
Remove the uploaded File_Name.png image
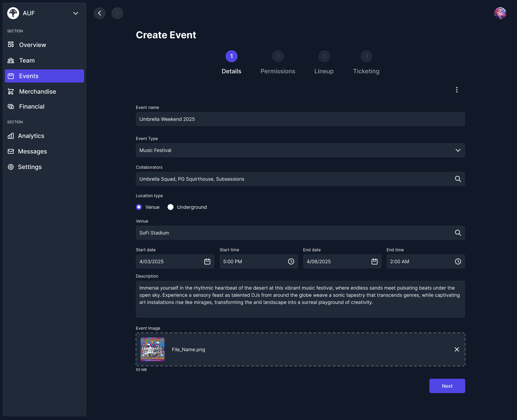coord(457,349)
